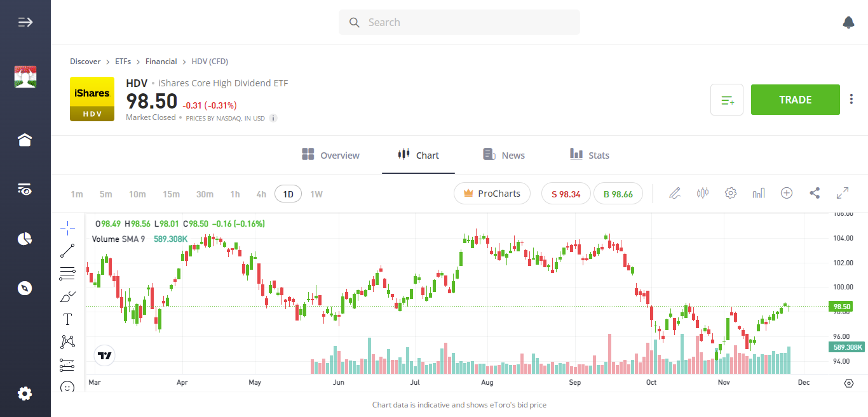Switch the chart timeframe to 15m
The width and height of the screenshot is (868, 417).
[x=171, y=194]
